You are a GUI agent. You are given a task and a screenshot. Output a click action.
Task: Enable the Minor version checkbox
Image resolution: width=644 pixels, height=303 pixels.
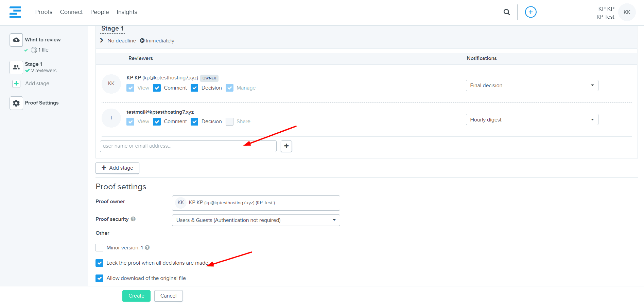point(100,248)
